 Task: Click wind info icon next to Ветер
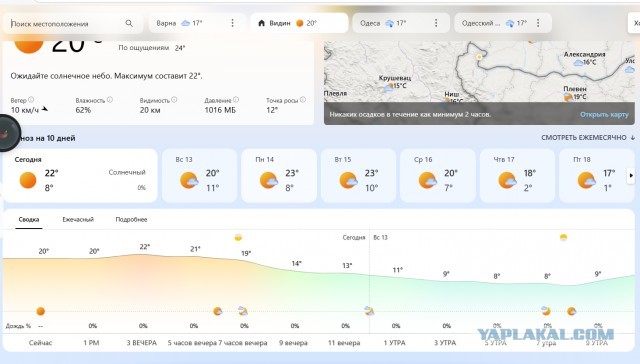[x=31, y=100]
